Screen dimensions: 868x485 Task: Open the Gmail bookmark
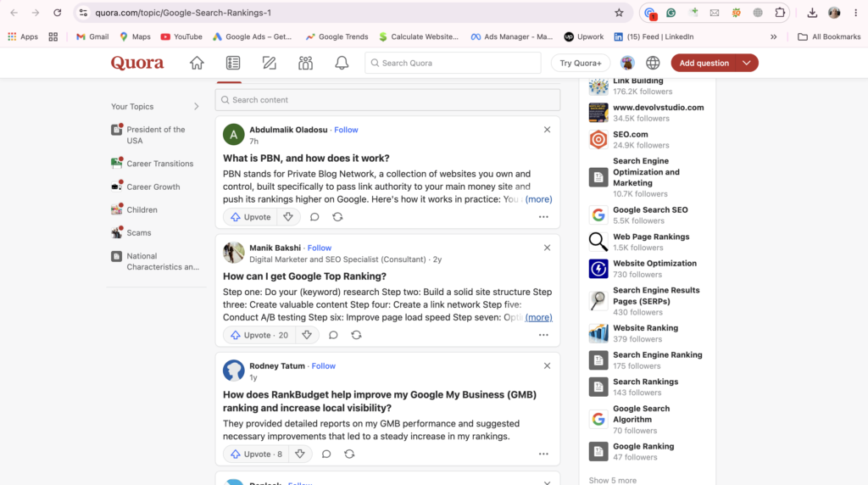(92, 37)
